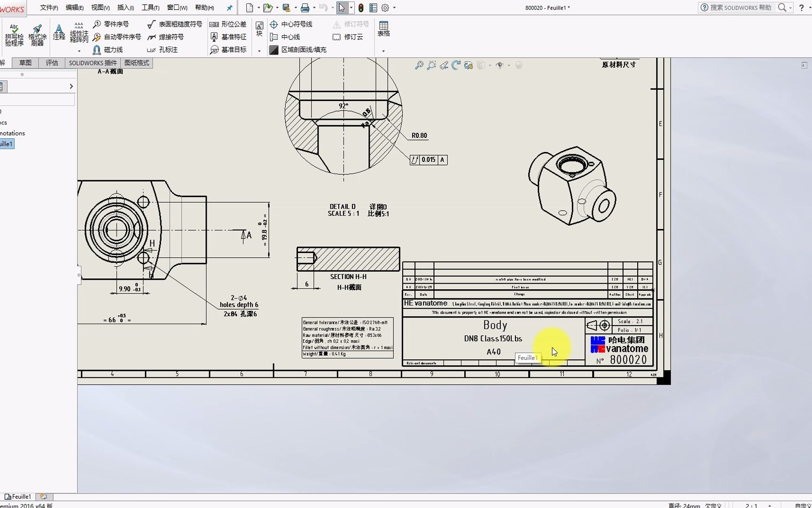The height and width of the screenshot is (508, 812).
Task: Insert Datum Feature (基准特征)
Action: coord(228,37)
